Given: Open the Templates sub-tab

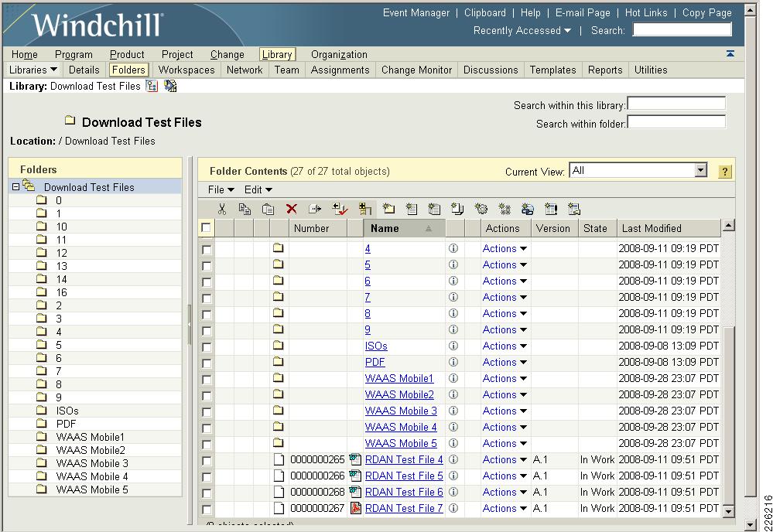Looking at the screenshot, I should pyautogui.click(x=552, y=70).
